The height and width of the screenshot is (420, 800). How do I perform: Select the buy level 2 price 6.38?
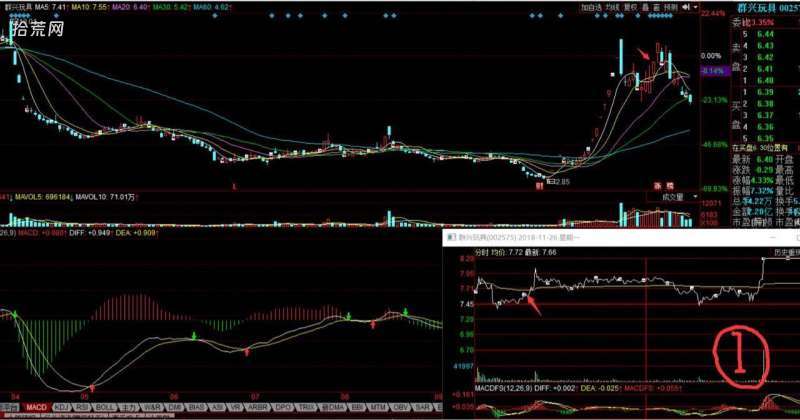pos(765,104)
